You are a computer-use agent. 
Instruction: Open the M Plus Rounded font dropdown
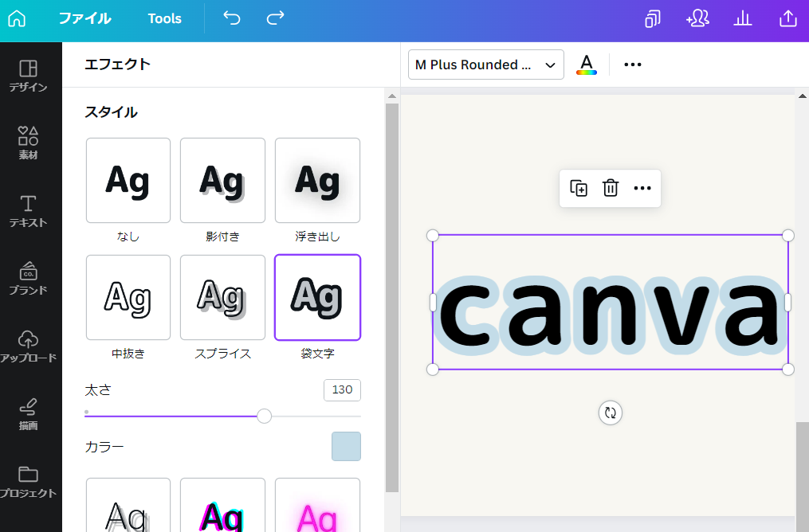pyautogui.click(x=485, y=65)
